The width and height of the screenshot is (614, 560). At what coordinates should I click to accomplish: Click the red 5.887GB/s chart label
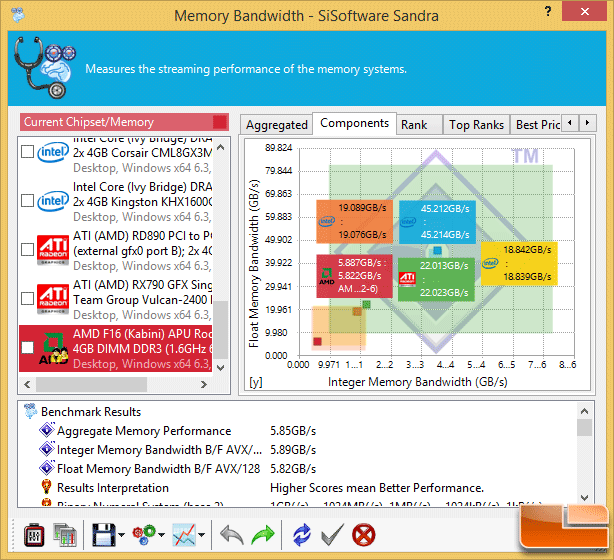click(354, 276)
